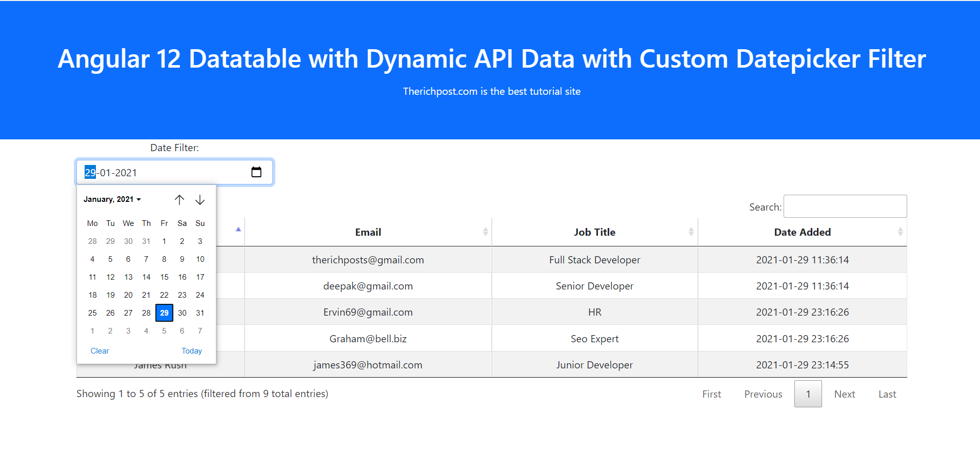Pick January 18 in calendar
The image size is (980, 476).
point(92,295)
